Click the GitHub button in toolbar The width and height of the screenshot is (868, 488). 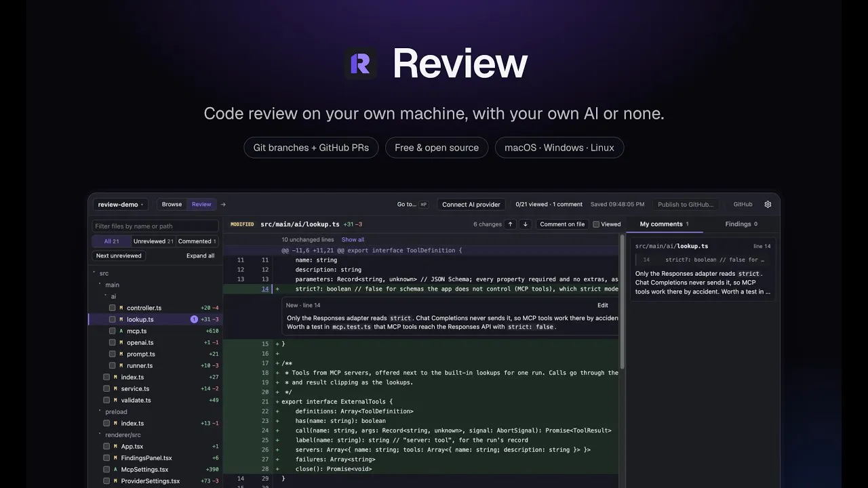743,204
